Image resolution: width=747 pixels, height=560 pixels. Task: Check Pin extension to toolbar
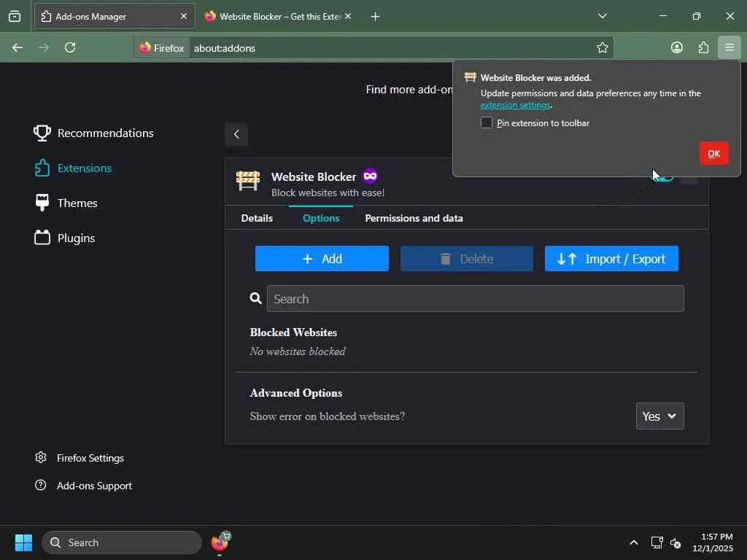click(486, 122)
